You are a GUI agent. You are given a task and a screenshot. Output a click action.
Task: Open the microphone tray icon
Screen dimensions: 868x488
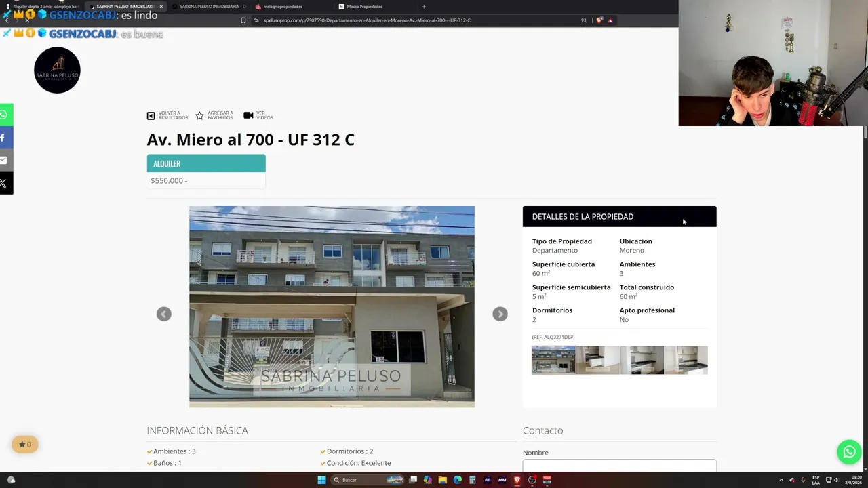coord(803,480)
